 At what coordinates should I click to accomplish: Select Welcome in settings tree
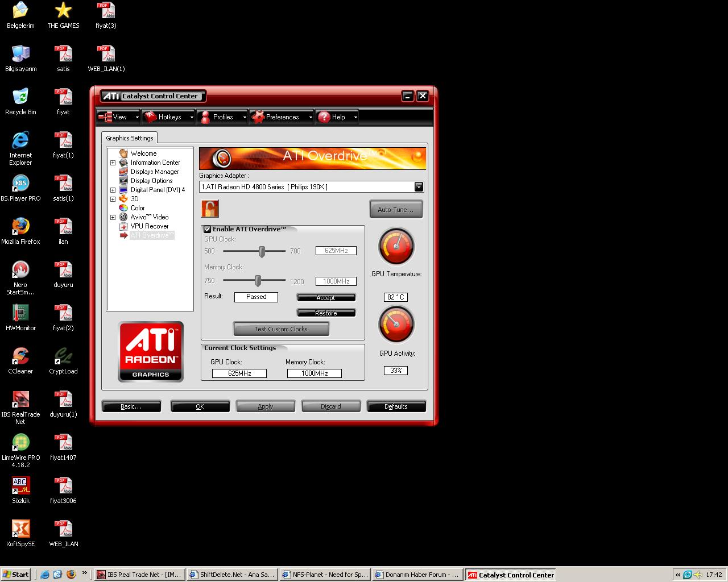143,153
